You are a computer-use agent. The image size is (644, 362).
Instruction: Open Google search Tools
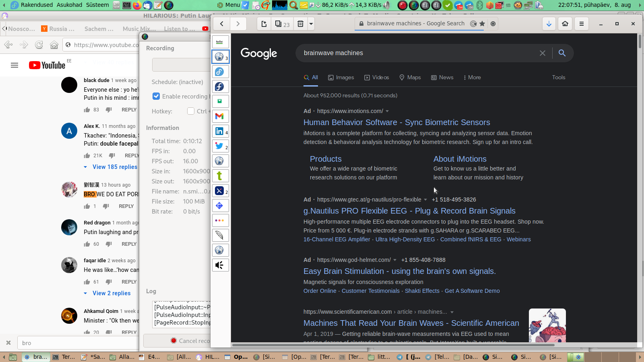559,78
